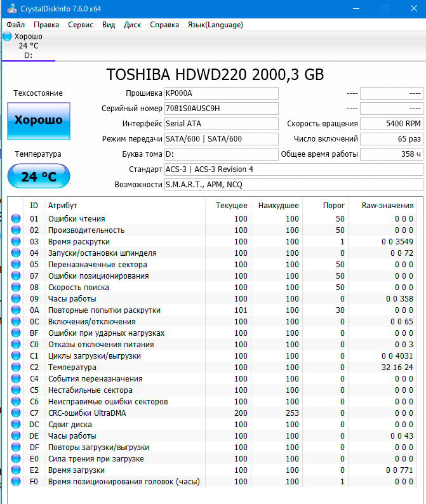Image resolution: width=426 pixels, height=504 pixels.
Task: Click the Прошивка field showing KP000A
Action: click(x=221, y=93)
